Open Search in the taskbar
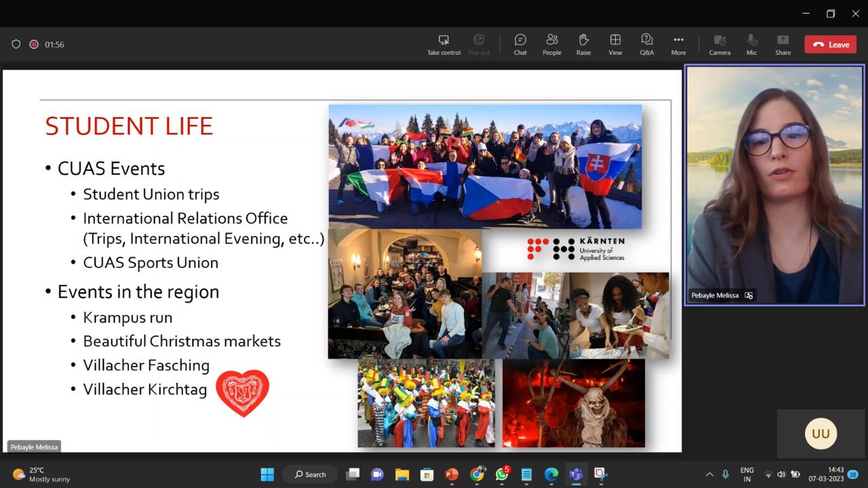The width and height of the screenshot is (868, 488). click(311, 474)
